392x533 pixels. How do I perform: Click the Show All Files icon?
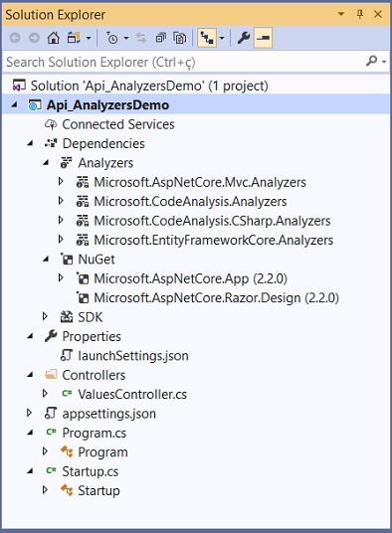pos(180,38)
